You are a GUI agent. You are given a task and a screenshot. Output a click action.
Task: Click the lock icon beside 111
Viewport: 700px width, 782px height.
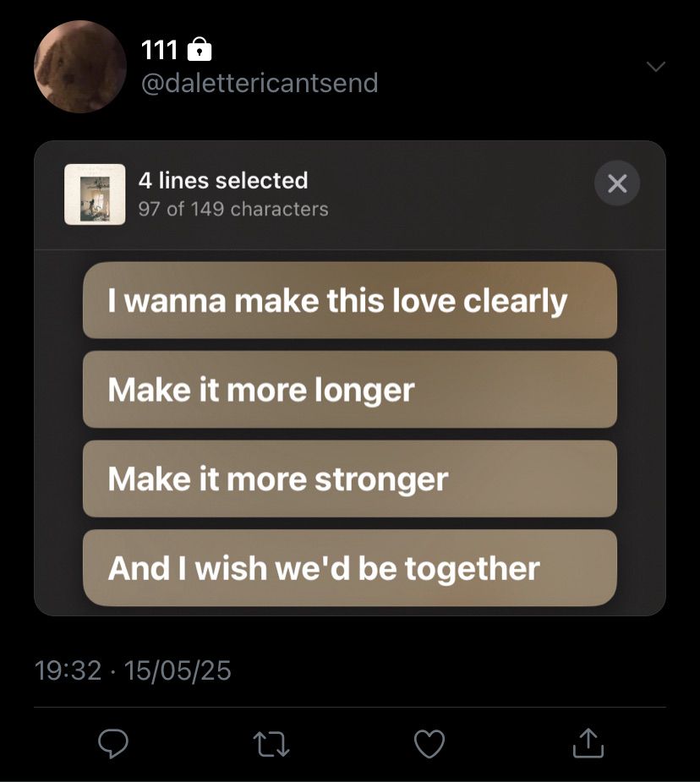(198, 50)
